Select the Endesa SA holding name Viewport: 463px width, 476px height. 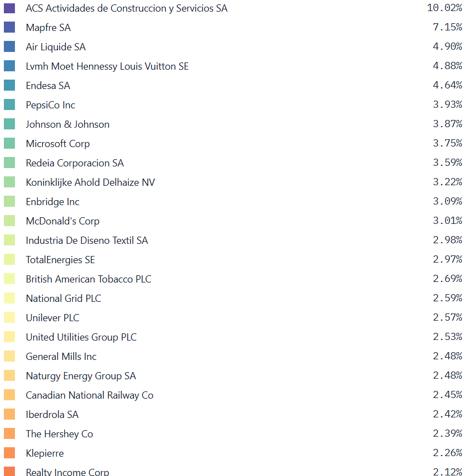click(48, 86)
